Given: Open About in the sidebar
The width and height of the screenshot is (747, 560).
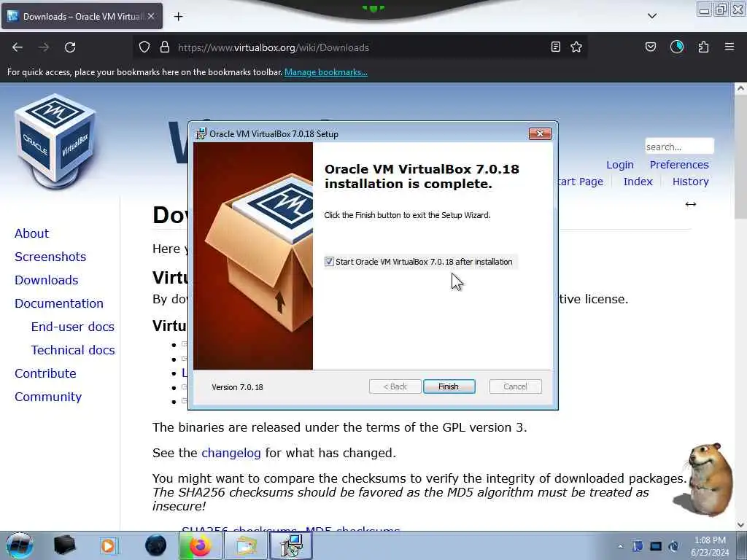Looking at the screenshot, I should 31,233.
